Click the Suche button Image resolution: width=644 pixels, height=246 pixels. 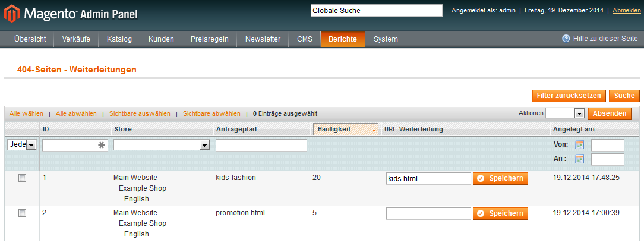[624, 96]
